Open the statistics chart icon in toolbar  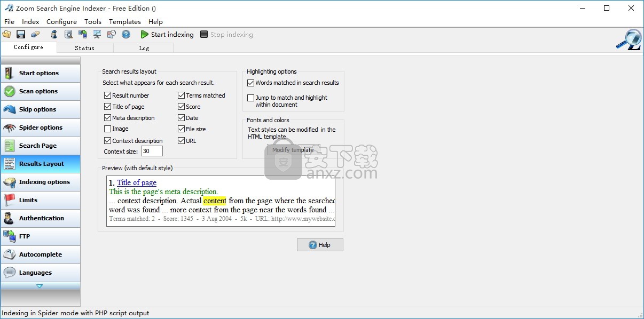[x=97, y=35]
